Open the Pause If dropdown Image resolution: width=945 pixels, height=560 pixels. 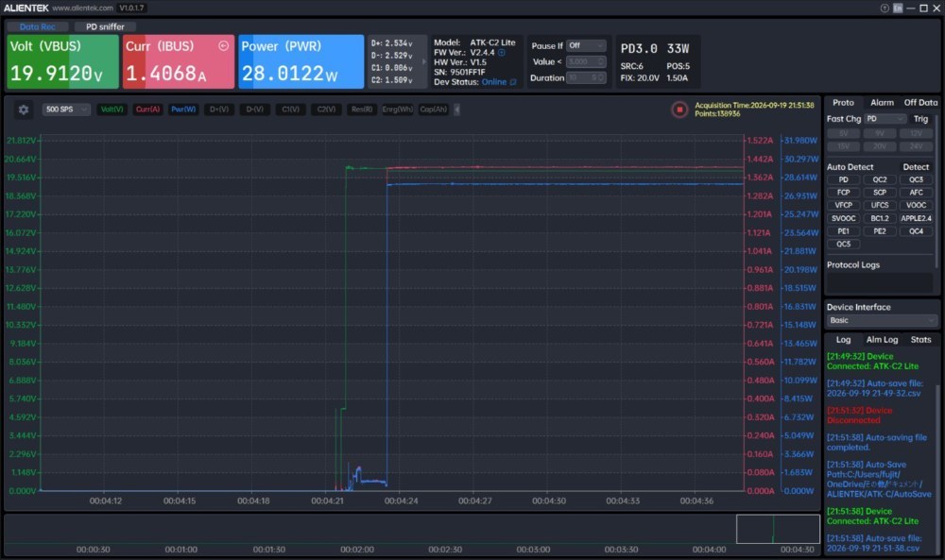point(586,45)
